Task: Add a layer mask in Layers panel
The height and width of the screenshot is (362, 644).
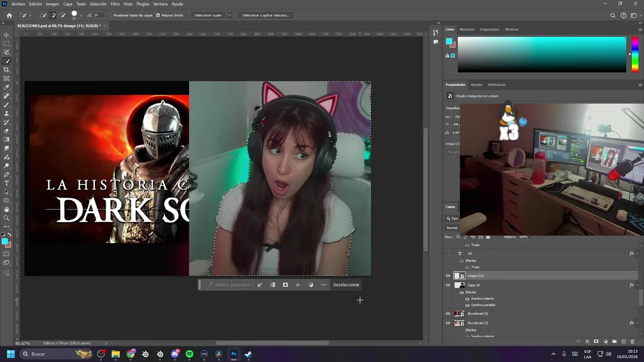Action: (x=596, y=342)
